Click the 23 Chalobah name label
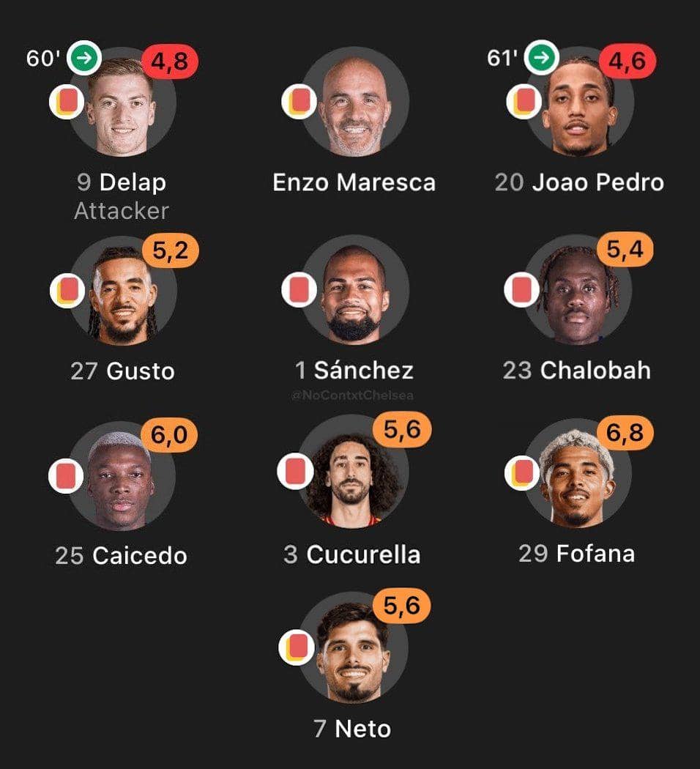700x769 pixels. coord(576,370)
